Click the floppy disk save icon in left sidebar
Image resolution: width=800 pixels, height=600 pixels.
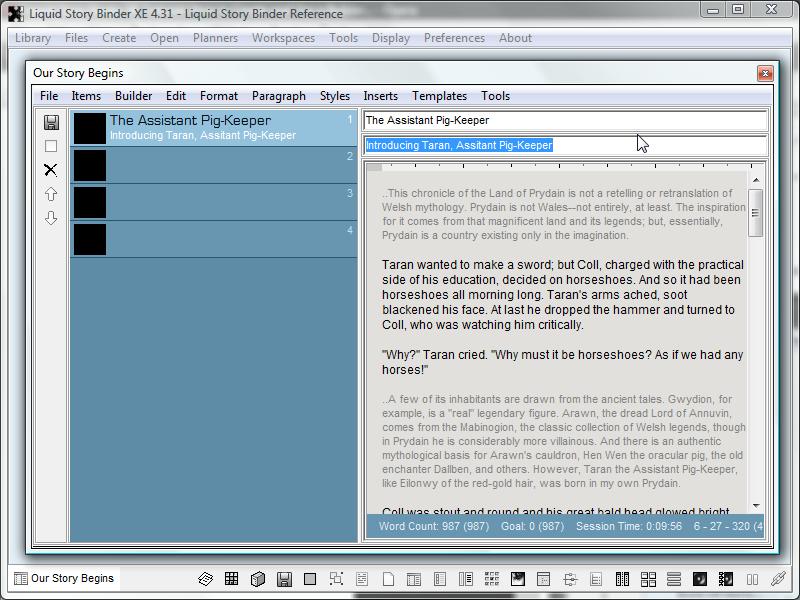click(x=51, y=122)
